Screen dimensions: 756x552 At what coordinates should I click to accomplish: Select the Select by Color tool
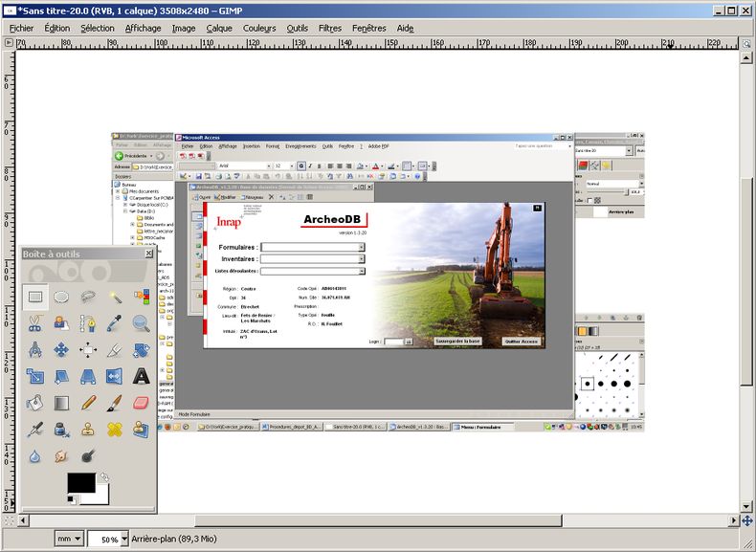(x=142, y=297)
